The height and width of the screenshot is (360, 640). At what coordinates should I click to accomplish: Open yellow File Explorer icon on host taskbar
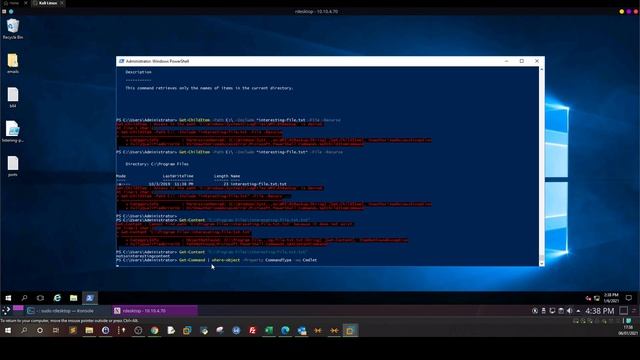[89, 331]
